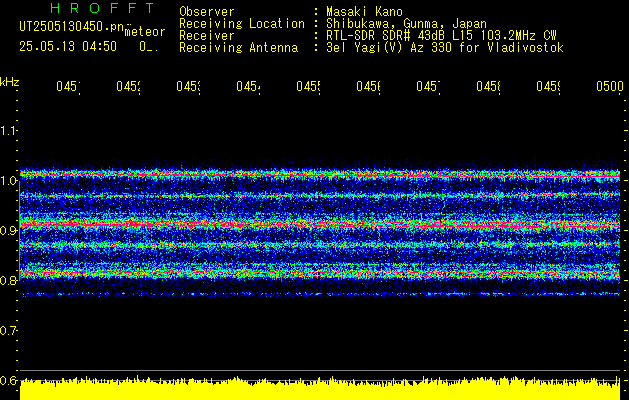The image size is (629, 400).
Task: Click the 0458 time axis marker
Action: click(488, 87)
